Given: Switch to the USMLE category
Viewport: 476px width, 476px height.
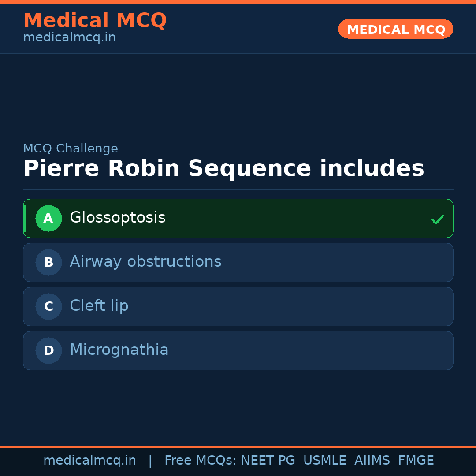Looking at the screenshot, I should tap(325, 460).
